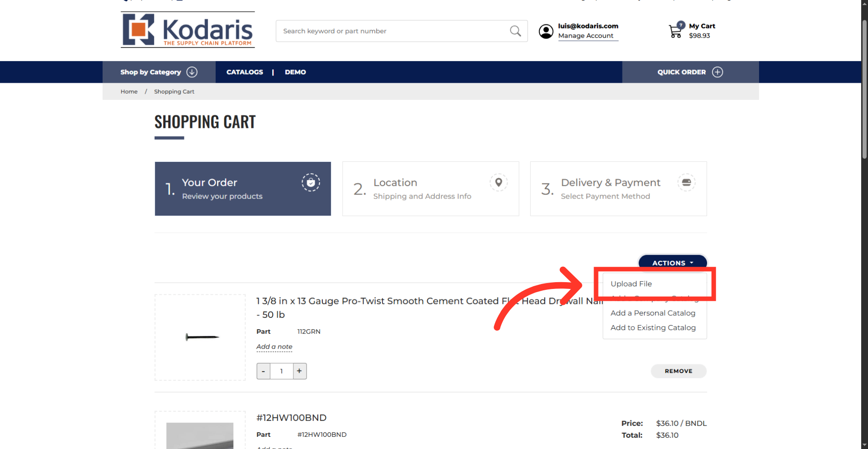The image size is (868, 449).
Task: Click the search magnifier icon
Action: [515, 31]
